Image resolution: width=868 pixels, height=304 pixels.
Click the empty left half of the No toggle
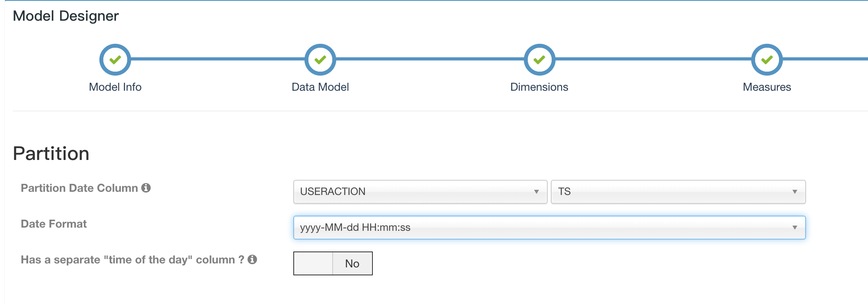(x=313, y=263)
